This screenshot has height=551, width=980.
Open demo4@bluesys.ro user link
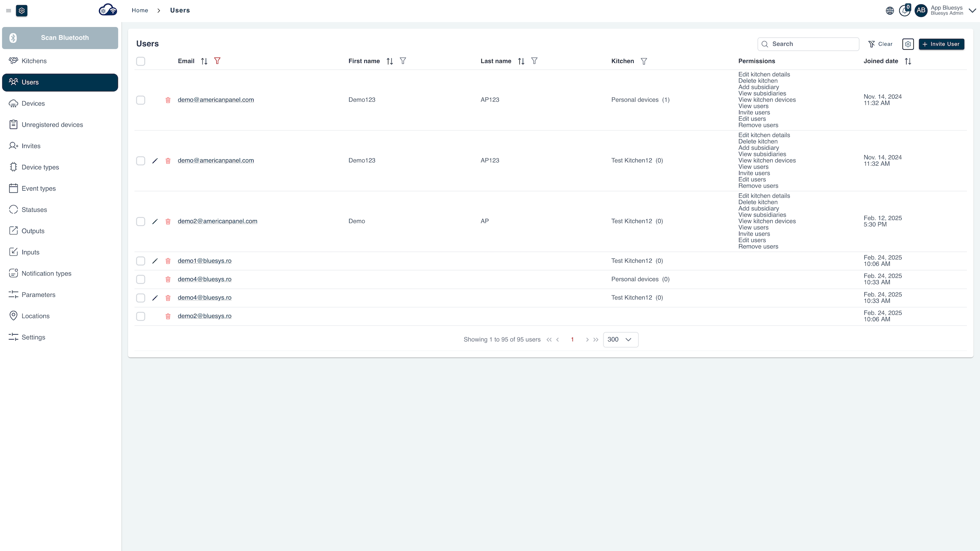point(204,279)
